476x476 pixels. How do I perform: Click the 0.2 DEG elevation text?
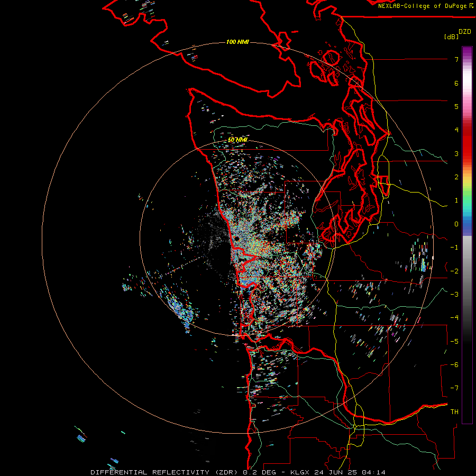(260, 472)
